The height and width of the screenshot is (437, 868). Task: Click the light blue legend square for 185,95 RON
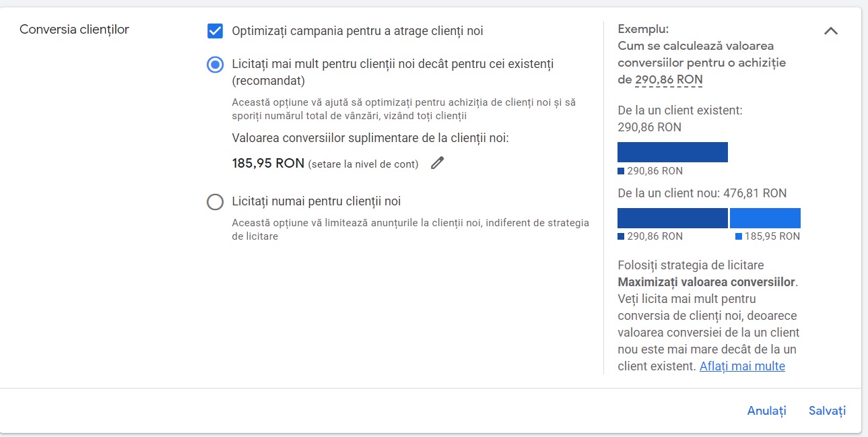click(x=739, y=236)
